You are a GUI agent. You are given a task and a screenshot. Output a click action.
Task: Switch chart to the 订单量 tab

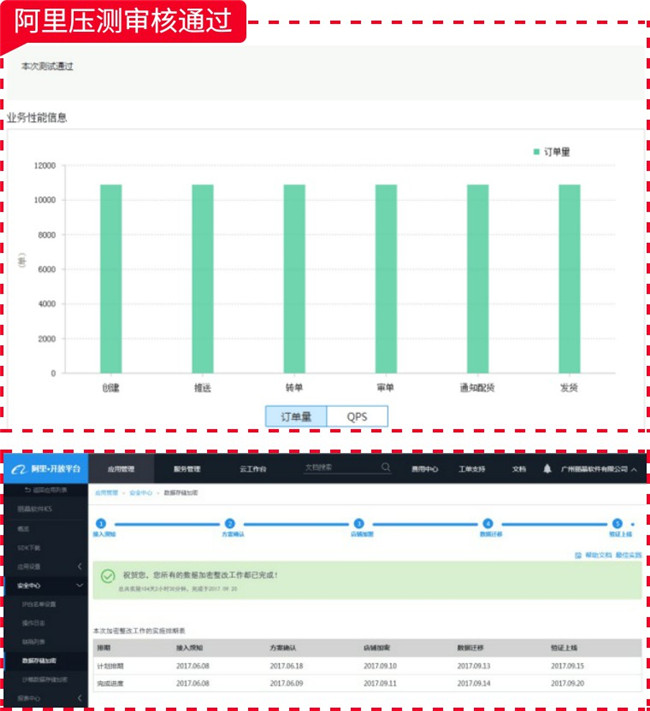tap(296, 416)
